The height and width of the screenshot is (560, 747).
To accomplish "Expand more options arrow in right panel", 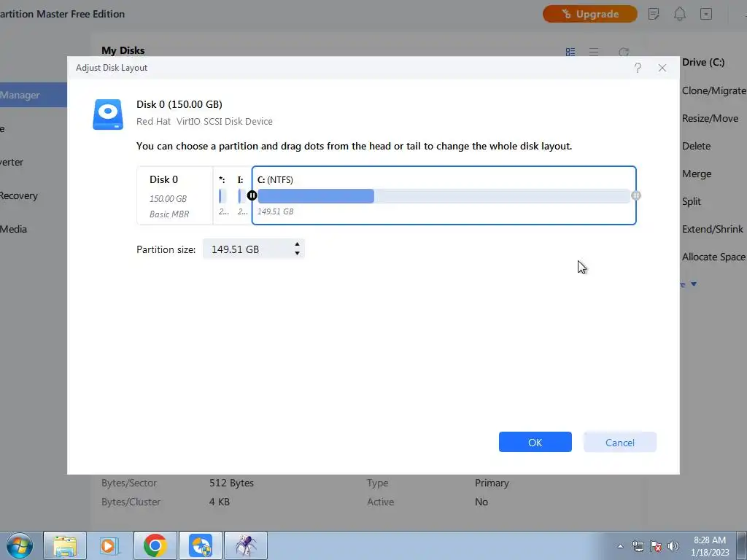I will pos(694,284).
